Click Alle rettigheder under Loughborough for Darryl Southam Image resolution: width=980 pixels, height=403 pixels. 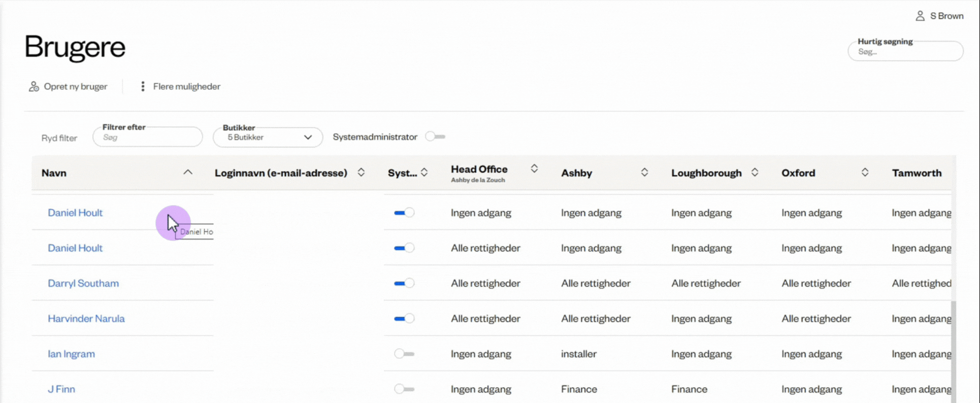click(x=706, y=283)
